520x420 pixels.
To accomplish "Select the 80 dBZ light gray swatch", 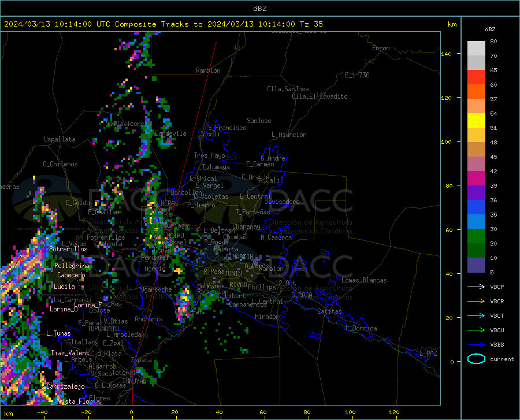I will pyautogui.click(x=476, y=48).
